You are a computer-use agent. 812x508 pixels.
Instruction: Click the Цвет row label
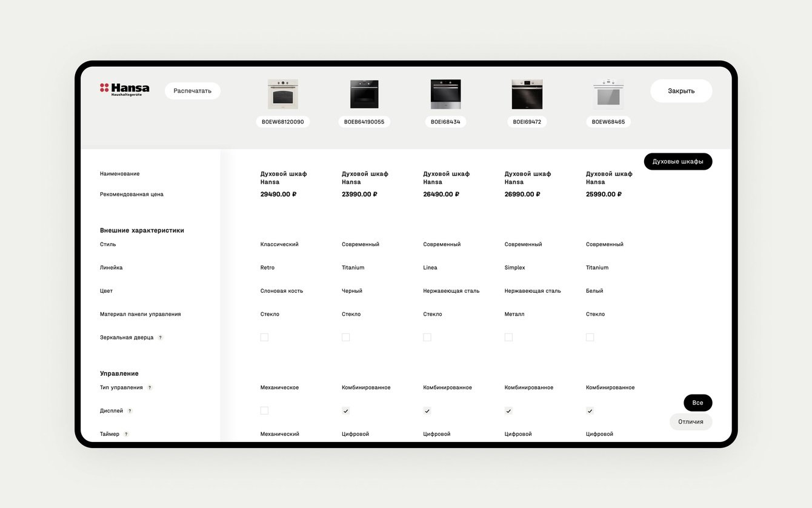106,291
